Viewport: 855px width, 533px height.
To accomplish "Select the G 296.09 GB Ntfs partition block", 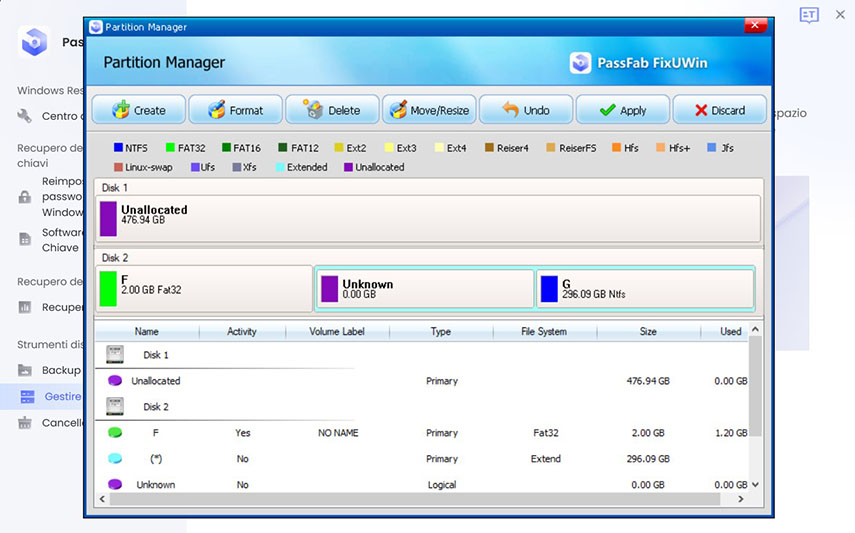I will click(644, 289).
